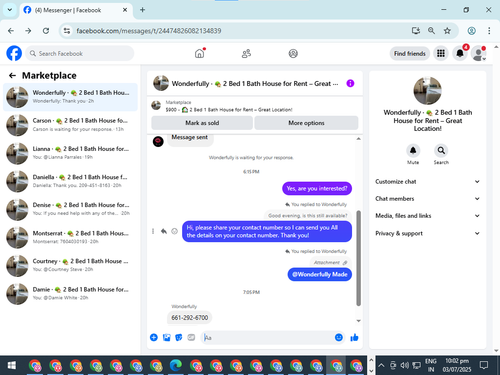Open more options dots beside contact message

point(153,231)
